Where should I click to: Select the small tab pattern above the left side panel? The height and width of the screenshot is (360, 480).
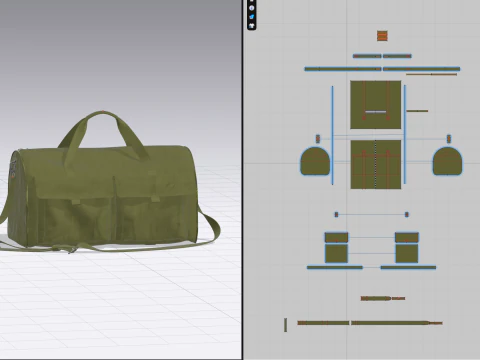pos(318,138)
